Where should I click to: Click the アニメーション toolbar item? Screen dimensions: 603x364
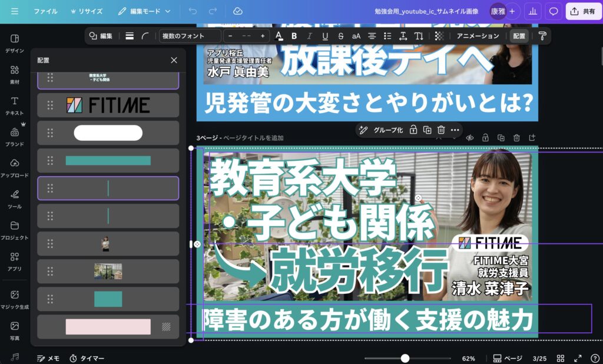click(478, 36)
